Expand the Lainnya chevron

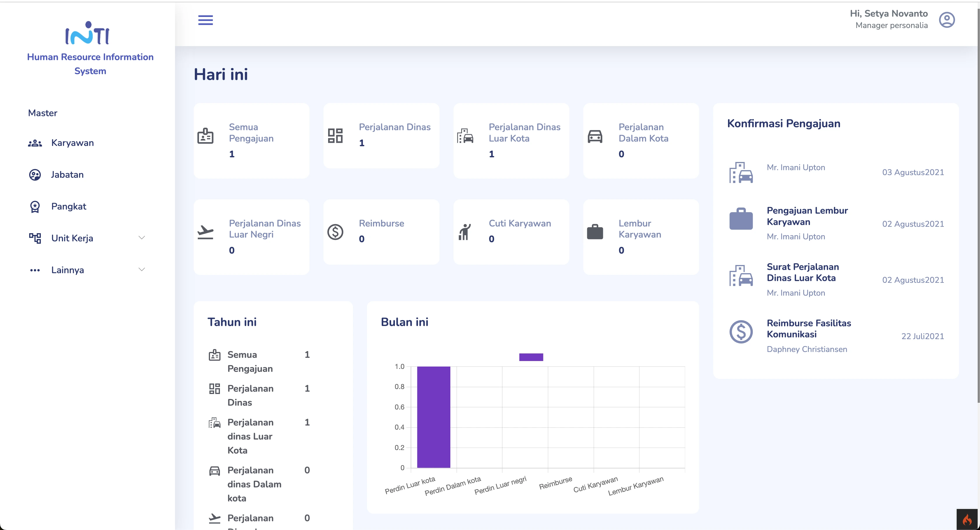tap(141, 270)
